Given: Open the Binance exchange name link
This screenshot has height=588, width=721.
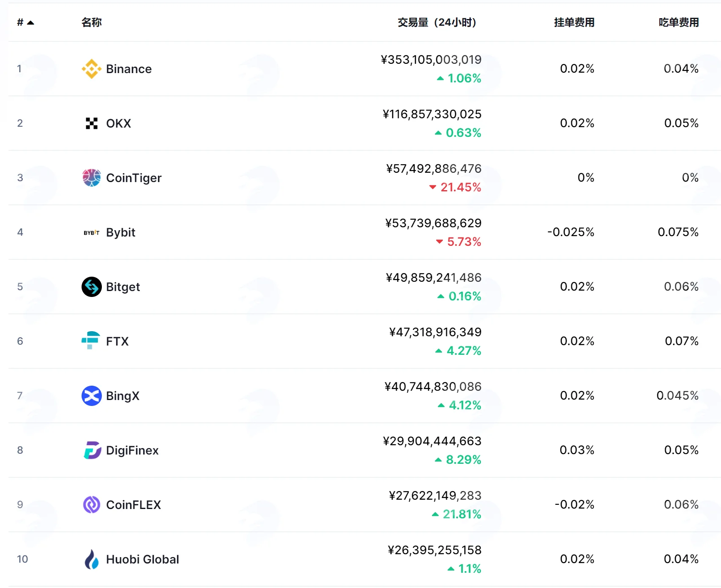Looking at the screenshot, I should tap(129, 69).
